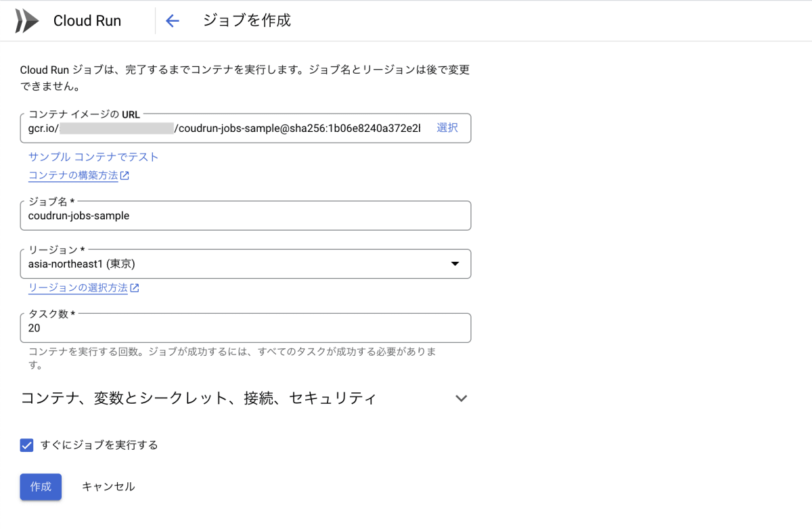The height and width of the screenshot is (531, 812).
Task: Toggle すぐにジョブを実行する checkbox
Action: (x=27, y=445)
